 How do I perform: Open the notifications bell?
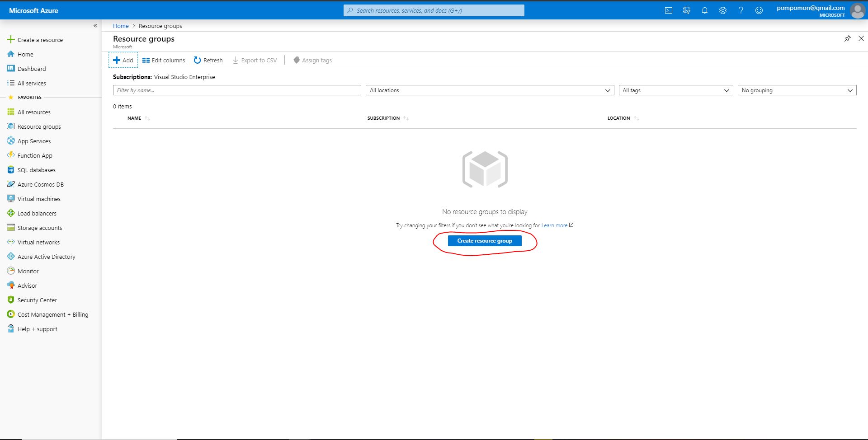pos(705,10)
